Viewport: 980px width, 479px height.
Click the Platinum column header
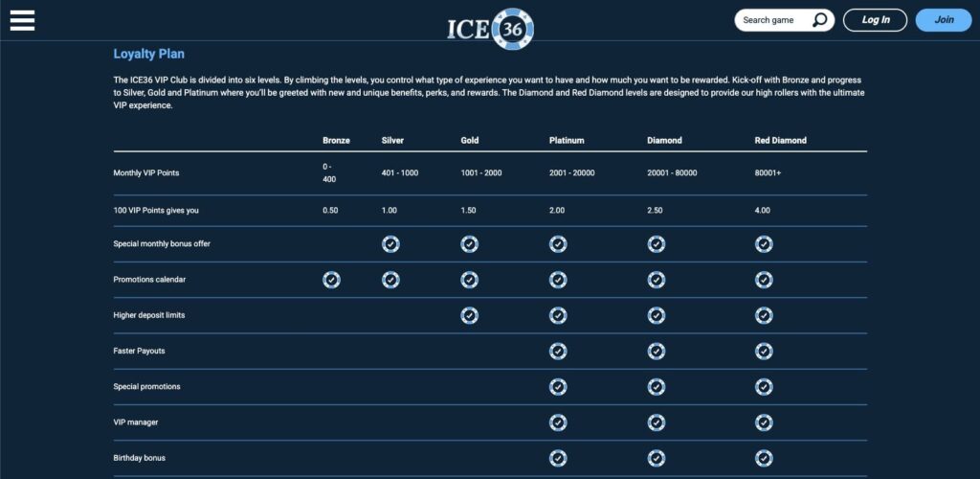pyautogui.click(x=567, y=140)
